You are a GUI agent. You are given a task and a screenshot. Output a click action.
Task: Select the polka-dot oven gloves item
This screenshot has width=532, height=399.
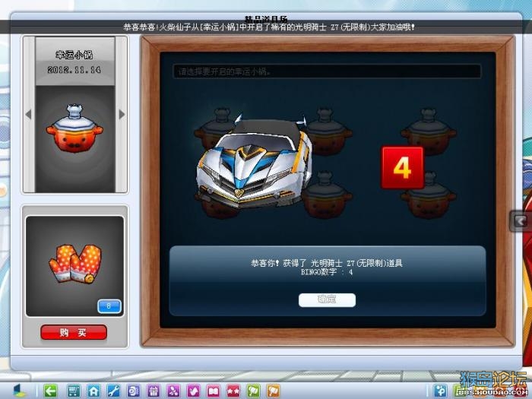click(x=75, y=264)
